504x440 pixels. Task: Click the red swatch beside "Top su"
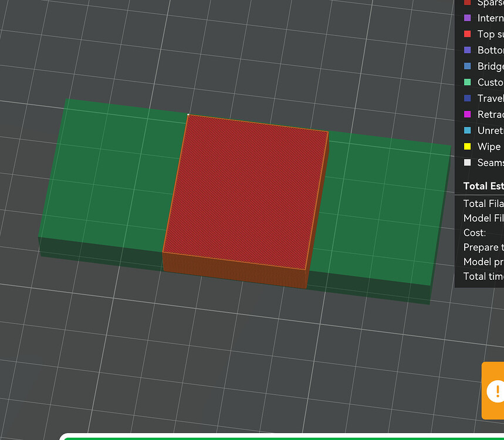pos(468,34)
